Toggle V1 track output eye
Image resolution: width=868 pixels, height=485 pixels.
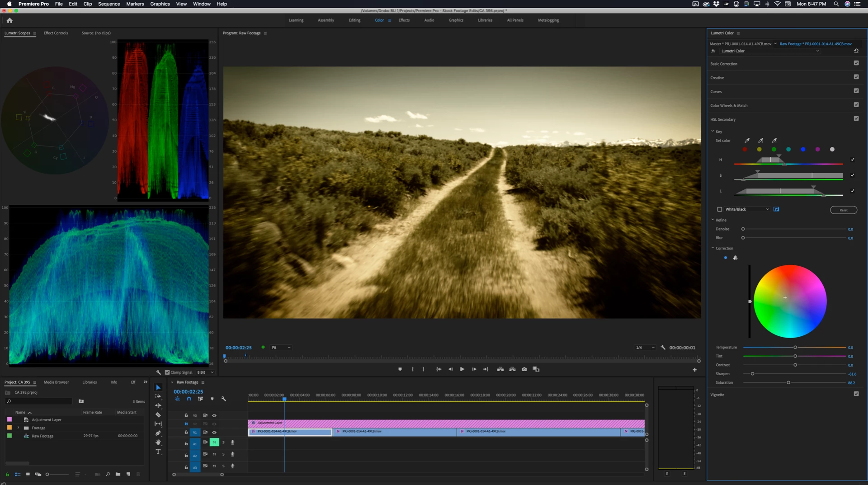click(214, 433)
